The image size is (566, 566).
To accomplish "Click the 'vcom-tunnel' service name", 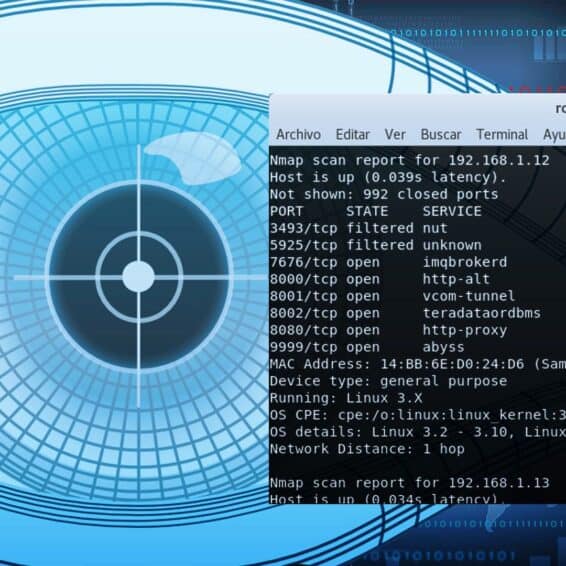I will tap(469, 296).
